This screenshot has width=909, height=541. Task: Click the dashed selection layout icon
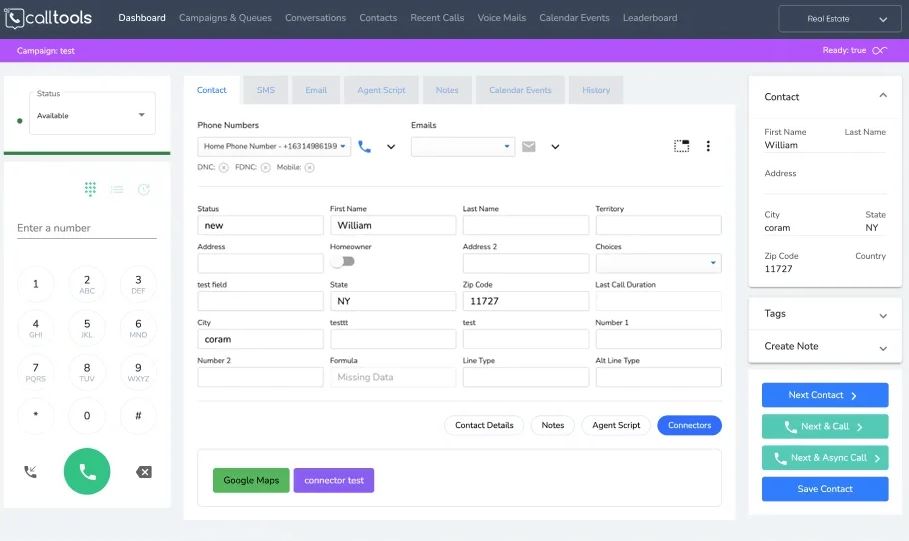pyautogui.click(x=682, y=146)
